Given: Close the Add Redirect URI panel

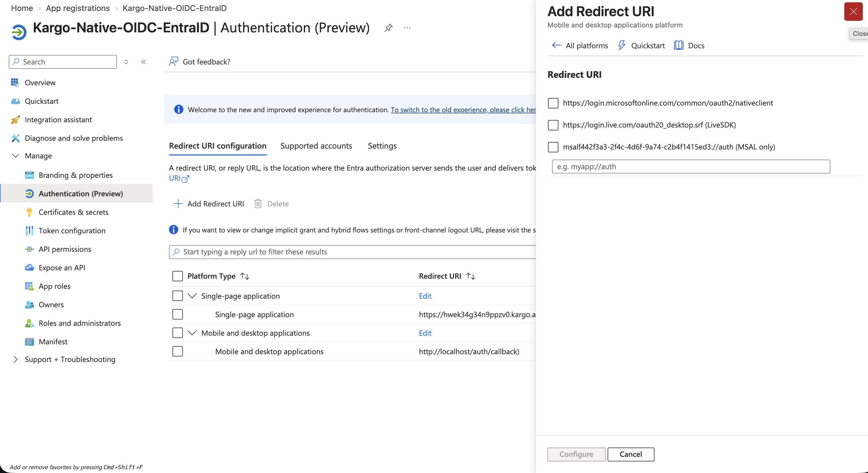Looking at the screenshot, I should 853,12.
